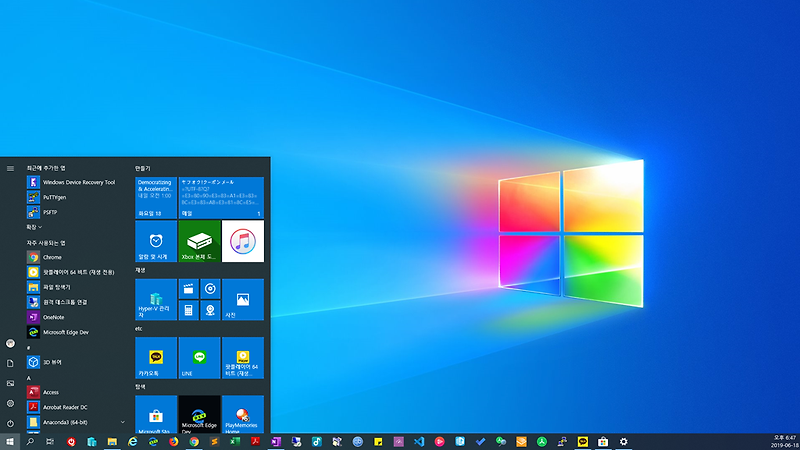Open Sublime Text from the taskbar
Viewport: 800px width, 450px height.
(x=214, y=442)
